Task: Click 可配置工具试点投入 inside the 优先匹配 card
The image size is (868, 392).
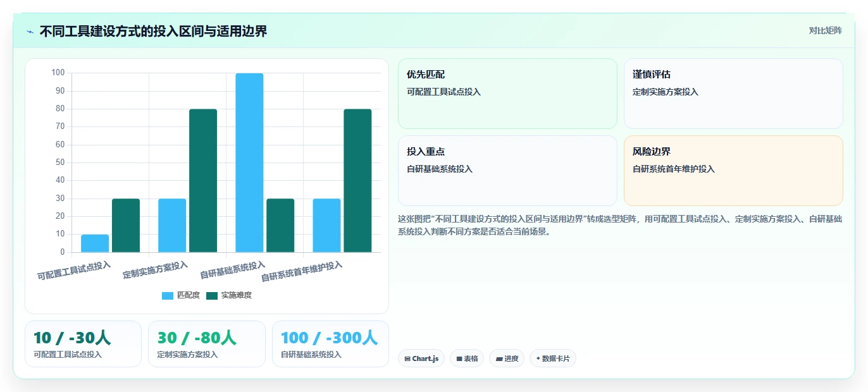Action: (444, 92)
